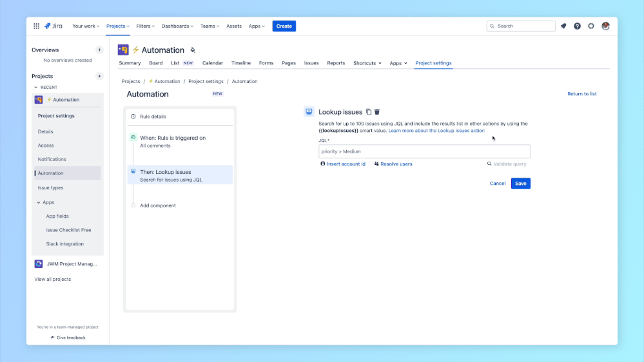Viewport: 644px width, 362px height.
Task: Open Filters dropdown menu
Action: tap(146, 26)
